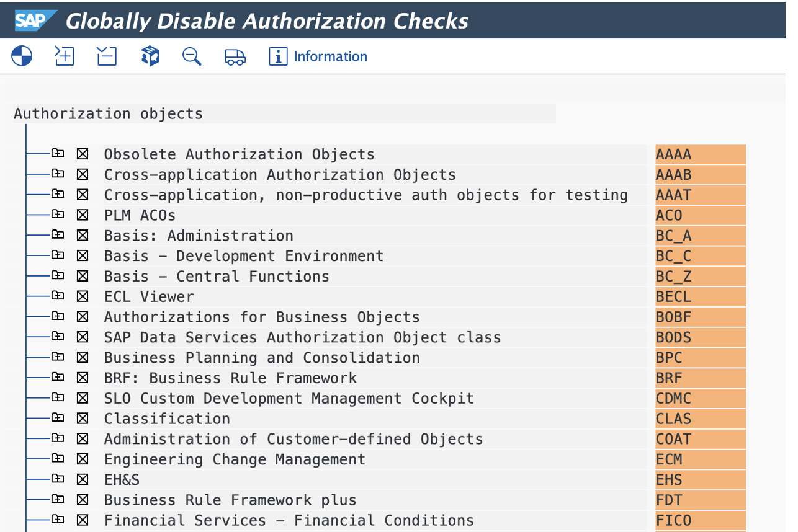Click the BC_Z class code
The image size is (798, 532).
[x=701, y=277]
